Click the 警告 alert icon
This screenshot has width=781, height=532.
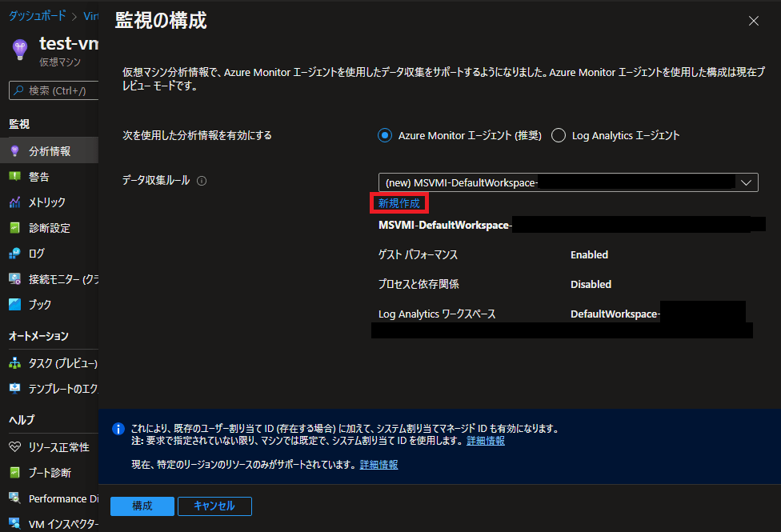pyautogui.click(x=15, y=176)
